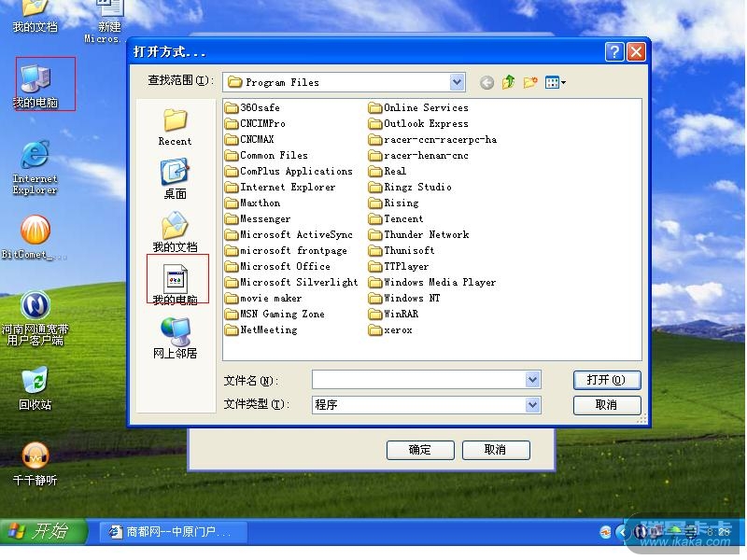Expand the 文件类型 dropdown arrow
Viewport: 747px width, 560px height.
click(532, 405)
